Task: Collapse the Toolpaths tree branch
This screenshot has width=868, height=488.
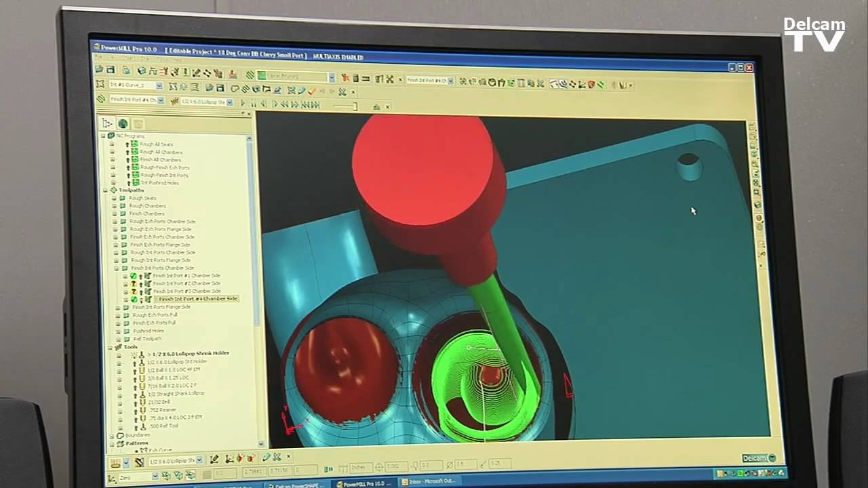Action: [105, 190]
